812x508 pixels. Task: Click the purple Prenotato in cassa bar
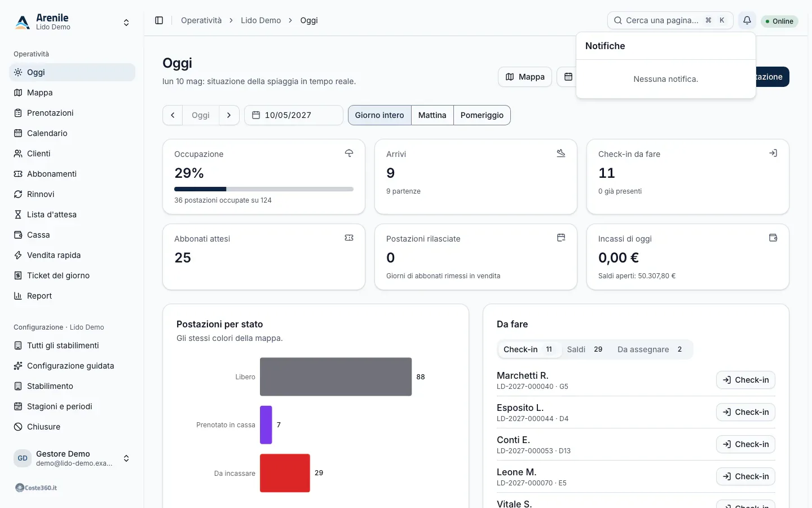click(x=266, y=425)
